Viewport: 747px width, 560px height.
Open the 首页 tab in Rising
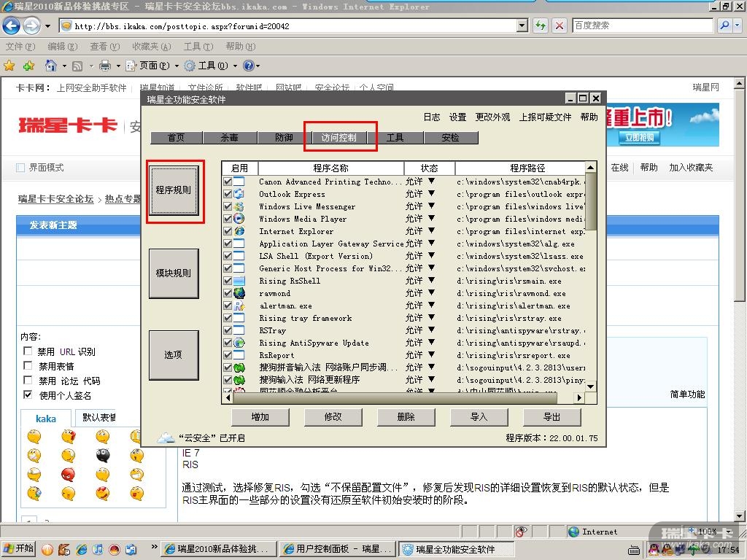coord(176,138)
